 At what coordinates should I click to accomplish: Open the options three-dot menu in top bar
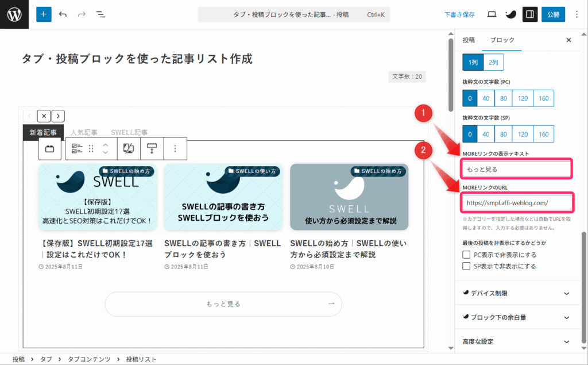[577, 14]
